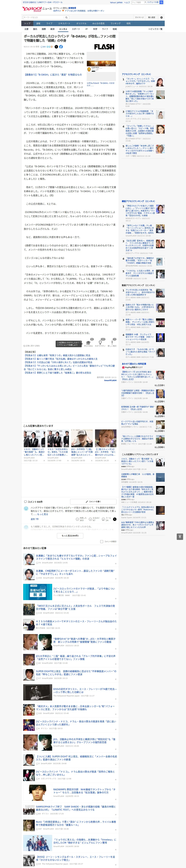
Task: Click the Yahoo! JAPAN news logo
Action: point(37,9)
